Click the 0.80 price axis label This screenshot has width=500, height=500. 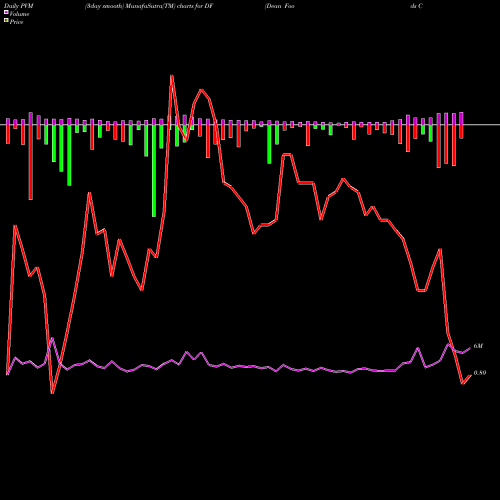[x=480, y=373]
